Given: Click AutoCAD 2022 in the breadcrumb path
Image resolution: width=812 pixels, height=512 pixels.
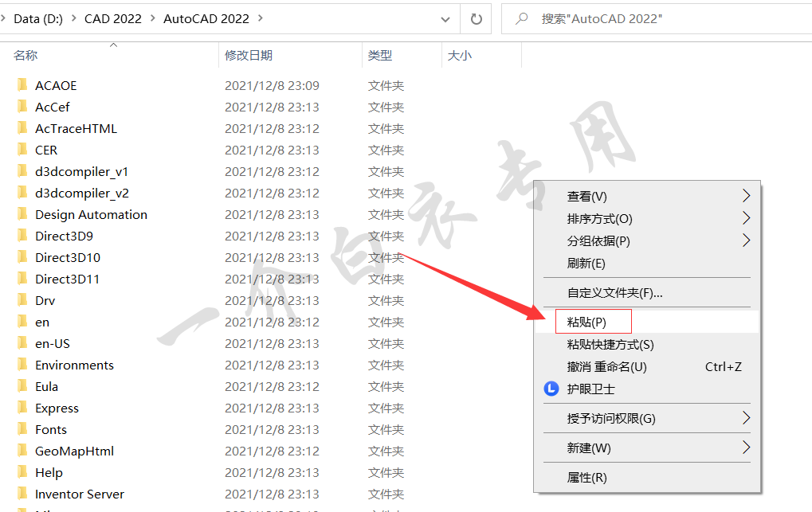Looking at the screenshot, I should 206,18.
